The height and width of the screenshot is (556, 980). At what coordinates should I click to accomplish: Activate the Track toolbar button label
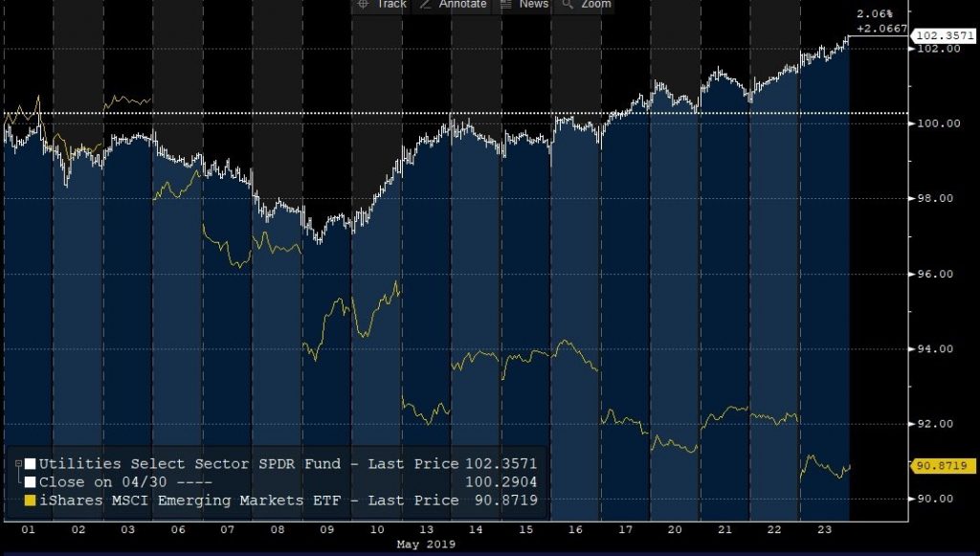[x=391, y=4]
